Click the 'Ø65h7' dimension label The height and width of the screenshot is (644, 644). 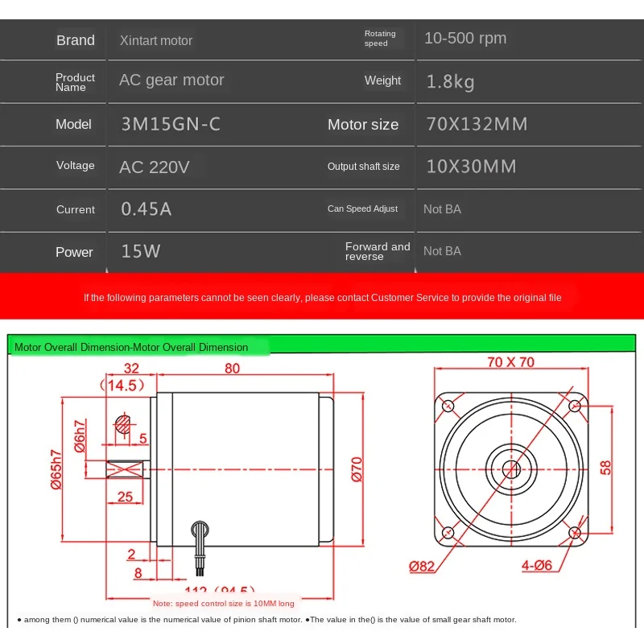(x=56, y=469)
